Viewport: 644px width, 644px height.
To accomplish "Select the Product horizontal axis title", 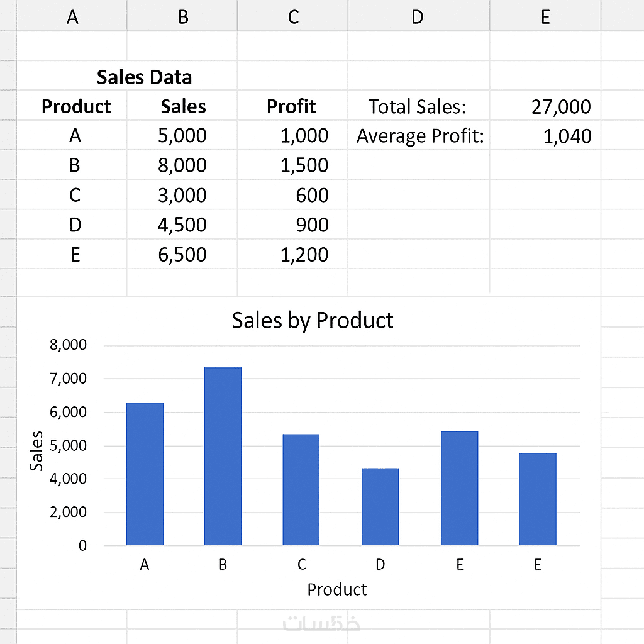I will coord(336,589).
